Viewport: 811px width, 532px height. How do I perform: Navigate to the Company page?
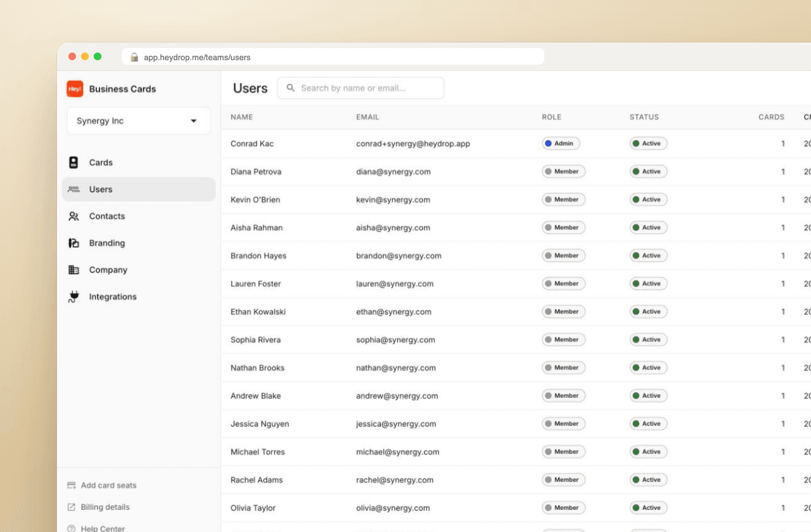139,270
